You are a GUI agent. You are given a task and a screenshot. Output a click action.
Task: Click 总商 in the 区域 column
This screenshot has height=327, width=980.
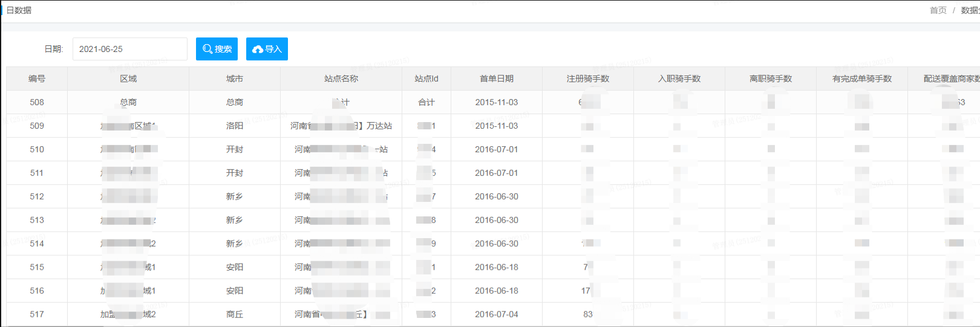click(128, 102)
